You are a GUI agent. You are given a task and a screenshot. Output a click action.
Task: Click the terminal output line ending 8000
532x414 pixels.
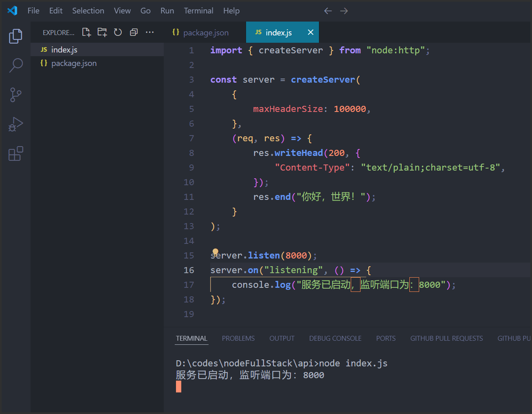(x=250, y=375)
